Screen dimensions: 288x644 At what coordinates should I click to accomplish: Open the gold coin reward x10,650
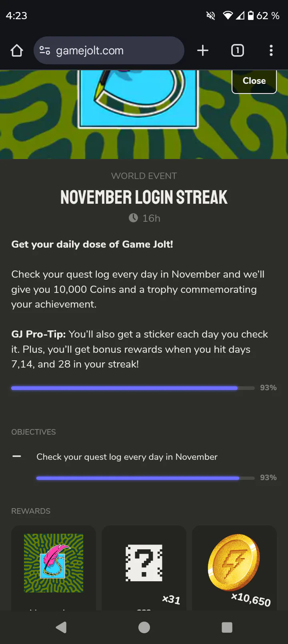[x=234, y=563]
